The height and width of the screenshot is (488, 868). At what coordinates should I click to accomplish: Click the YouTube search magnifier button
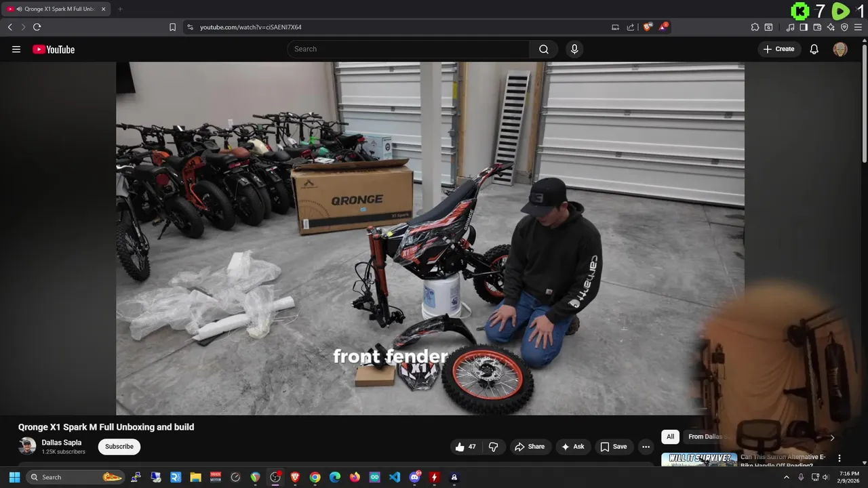pyautogui.click(x=544, y=49)
